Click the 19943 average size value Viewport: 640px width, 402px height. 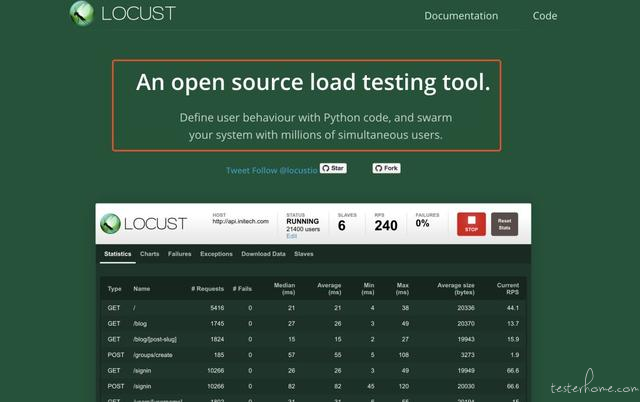point(466,340)
